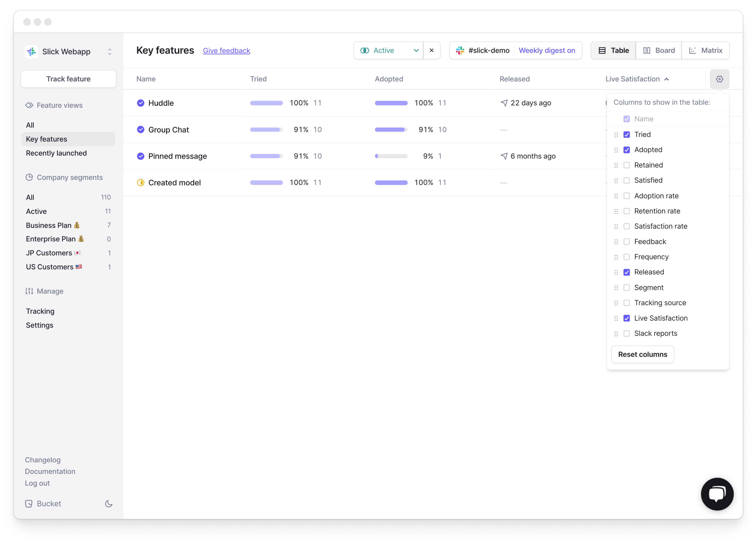Viewport: 756px width, 543px height.
Task: Click the Reset columns button
Action: pyautogui.click(x=642, y=355)
